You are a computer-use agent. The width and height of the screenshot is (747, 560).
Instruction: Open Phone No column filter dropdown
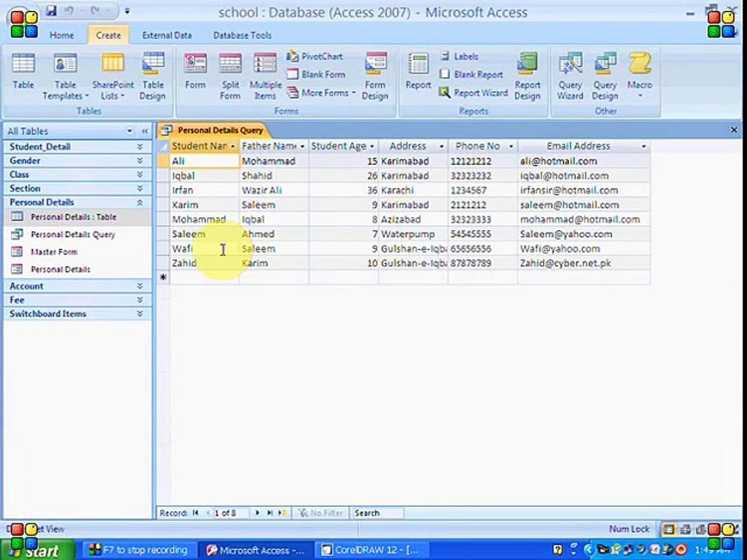coord(510,146)
